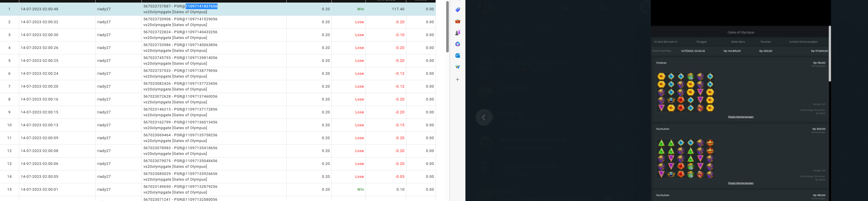Screen dimensions: 868x201
Task: Click the Win result in row 15
Action: 361,190
